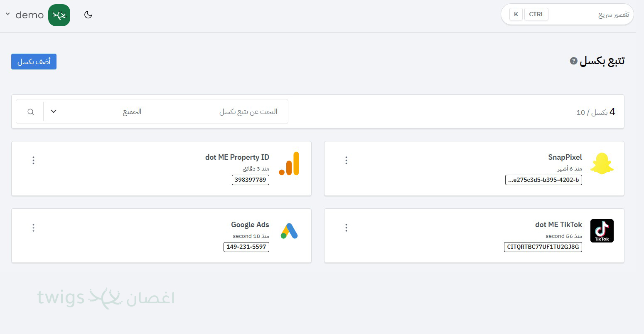The image size is (644, 334).
Task: Click the search magnifier icon
Action: [x=31, y=111]
